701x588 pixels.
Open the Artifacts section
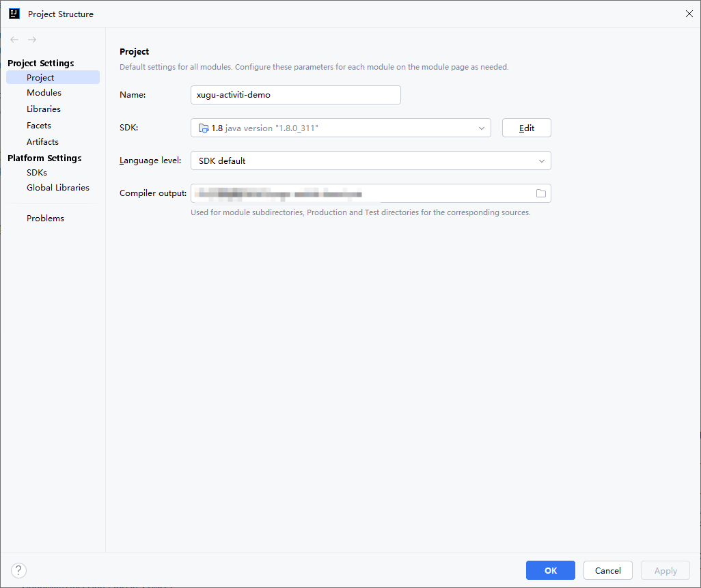42,142
